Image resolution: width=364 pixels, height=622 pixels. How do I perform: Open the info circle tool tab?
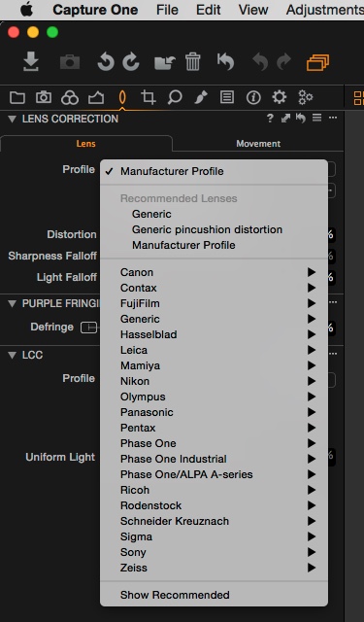click(253, 97)
